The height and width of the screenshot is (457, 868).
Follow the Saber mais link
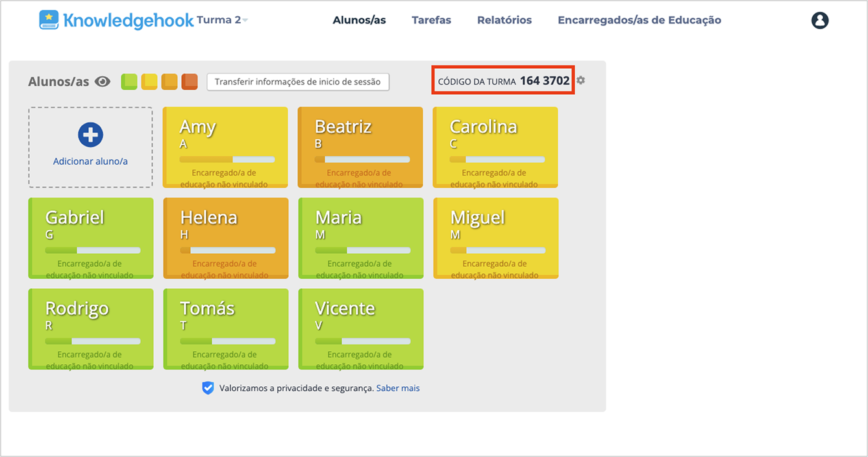pos(398,388)
